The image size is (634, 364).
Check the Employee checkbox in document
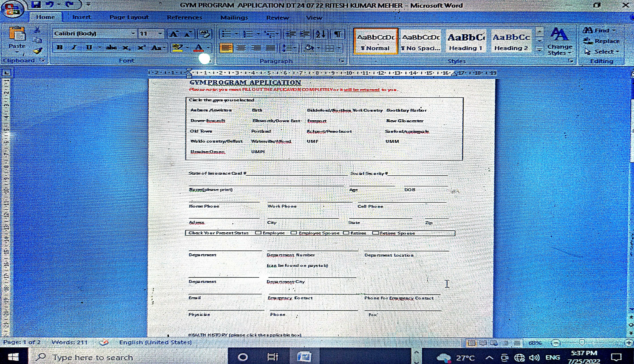click(258, 233)
